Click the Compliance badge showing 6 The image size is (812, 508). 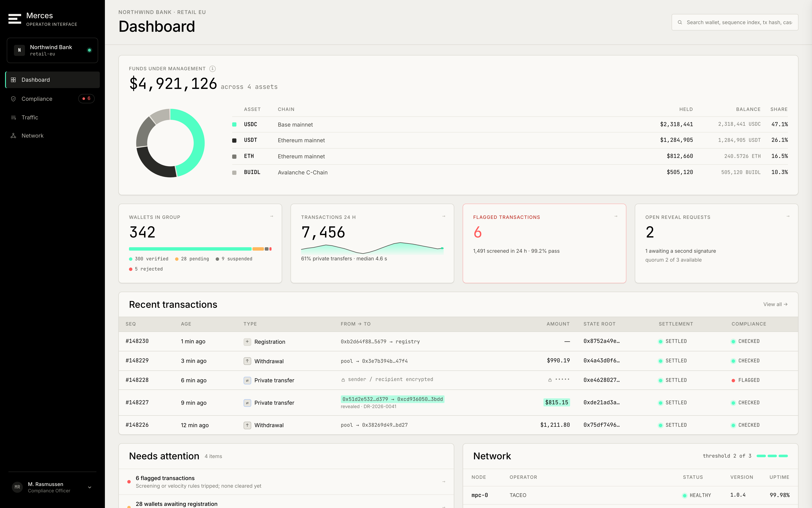point(87,99)
